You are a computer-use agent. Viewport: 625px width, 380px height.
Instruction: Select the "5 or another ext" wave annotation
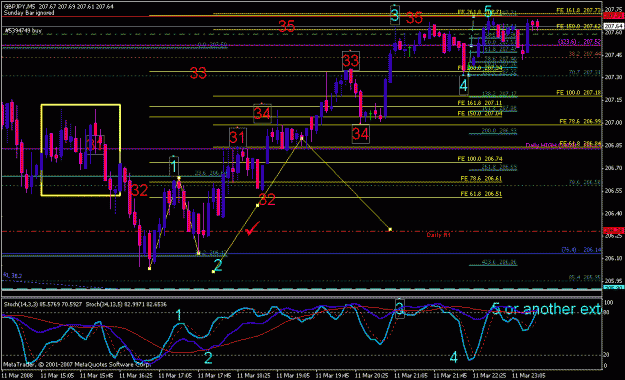(546, 309)
